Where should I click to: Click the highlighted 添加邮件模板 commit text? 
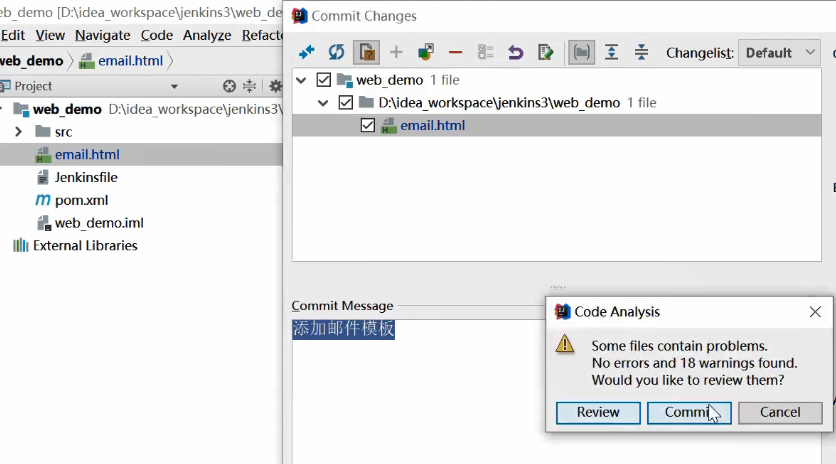(343, 329)
